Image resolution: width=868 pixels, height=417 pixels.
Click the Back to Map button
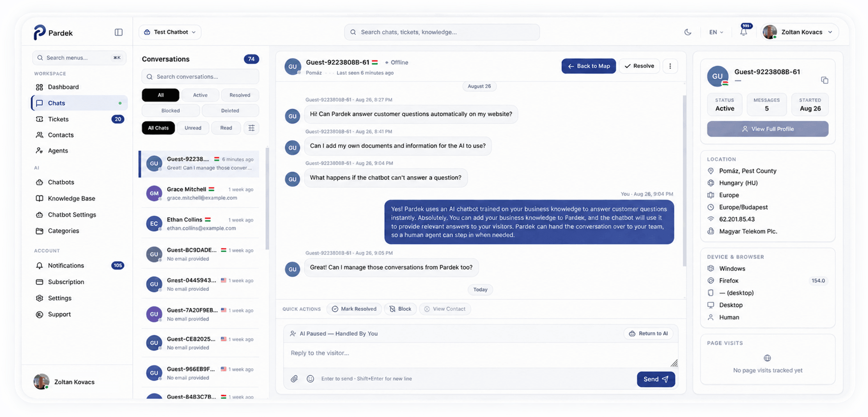coord(589,66)
